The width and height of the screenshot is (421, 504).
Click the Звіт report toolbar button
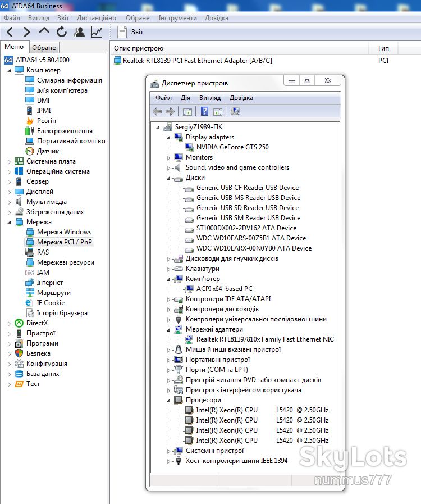[x=130, y=32]
